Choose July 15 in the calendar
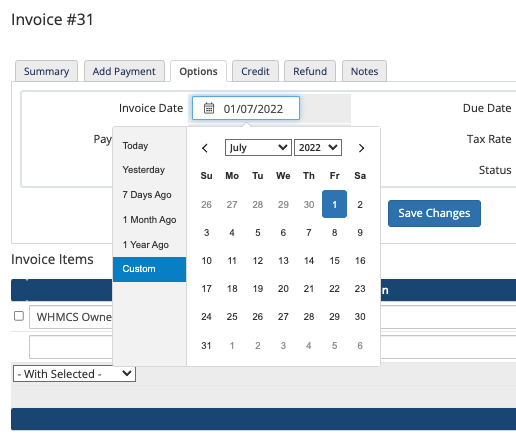 coord(334,260)
